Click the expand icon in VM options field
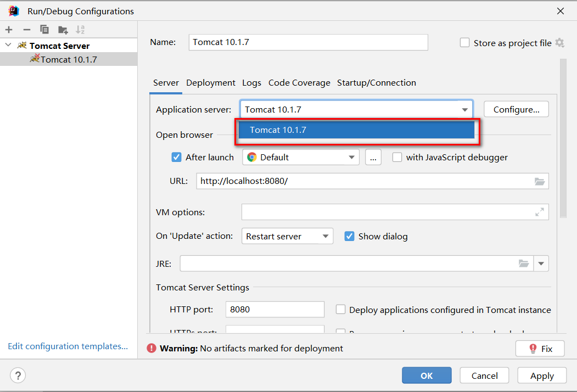Screen dimensions: 577x392 (x=540, y=212)
